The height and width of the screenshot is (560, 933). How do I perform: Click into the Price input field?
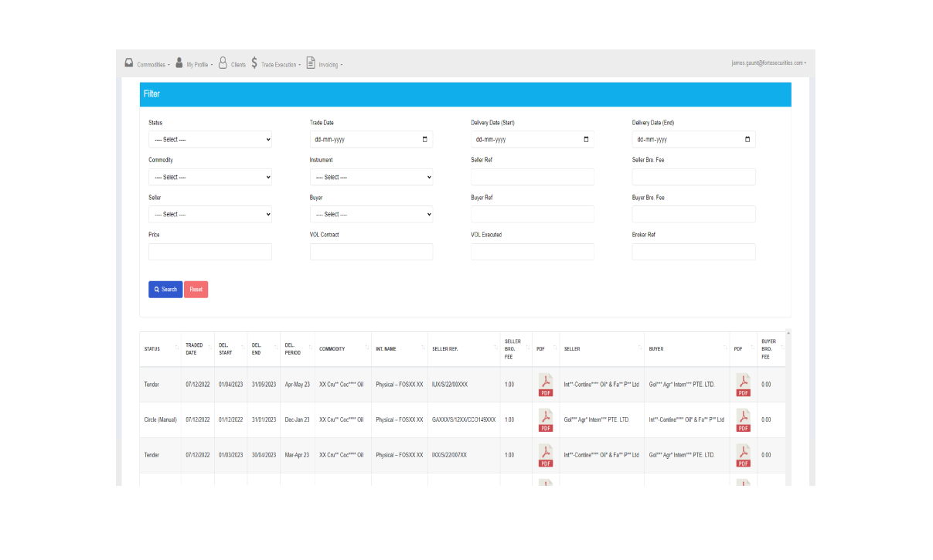point(209,252)
